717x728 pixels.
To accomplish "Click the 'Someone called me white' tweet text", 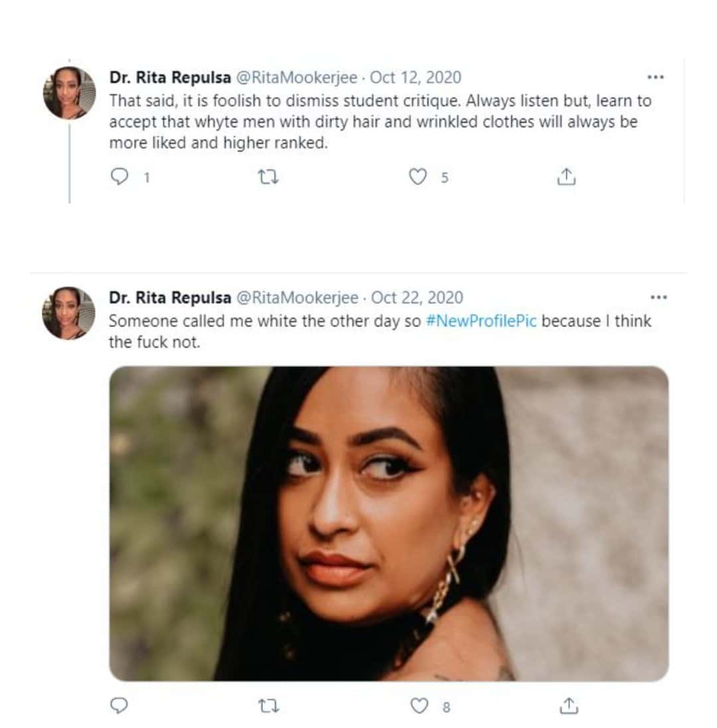I will pos(266,321).
